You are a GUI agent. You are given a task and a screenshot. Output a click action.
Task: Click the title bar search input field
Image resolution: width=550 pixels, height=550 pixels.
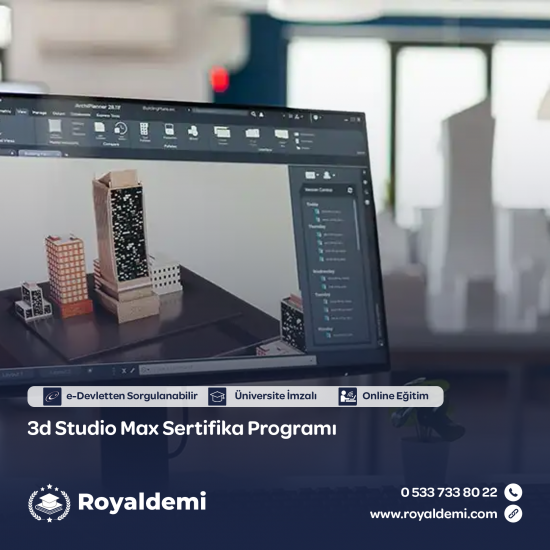(x=220, y=112)
